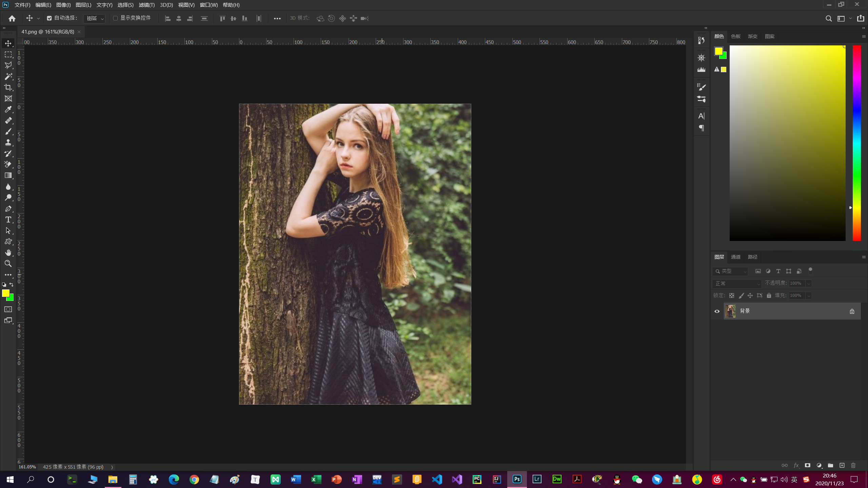
Task: Switch foreground and background colors
Action: coord(12,285)
